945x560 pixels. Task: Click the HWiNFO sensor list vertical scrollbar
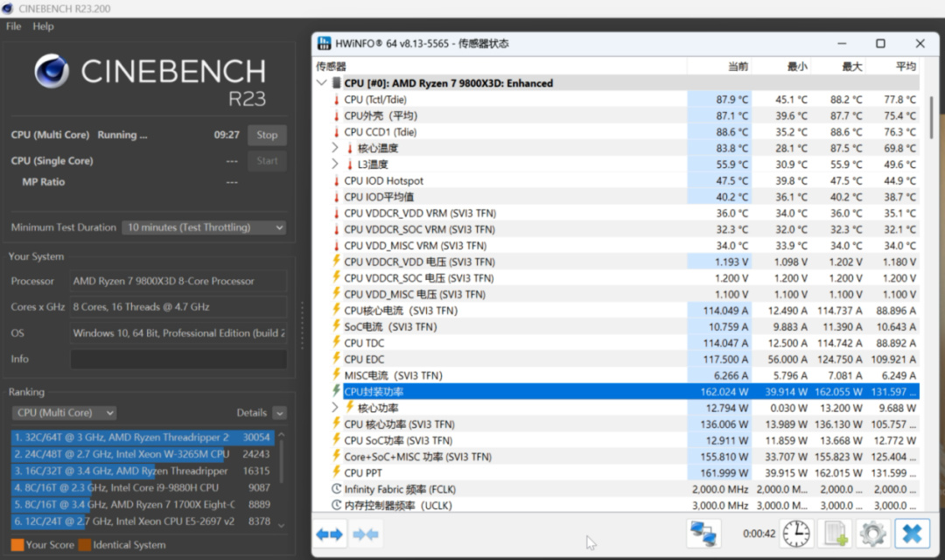click(932, 117)
